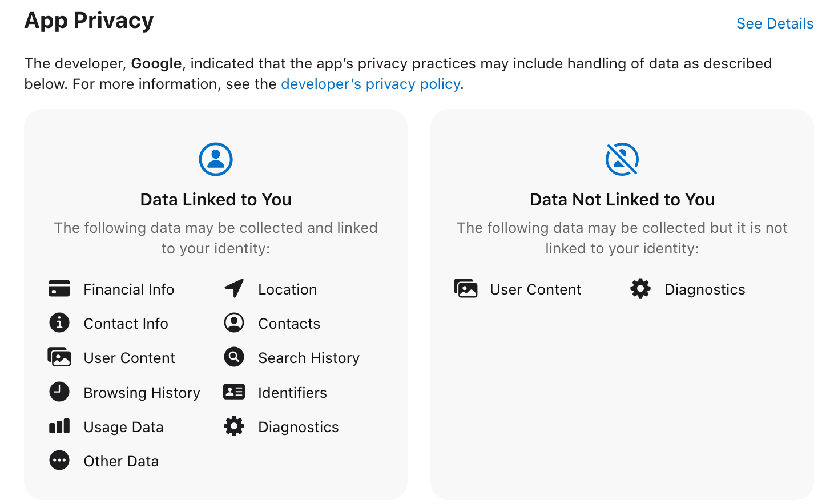
Task: Click the Browsing History clock icon
Action: click(x=59, y=392)
